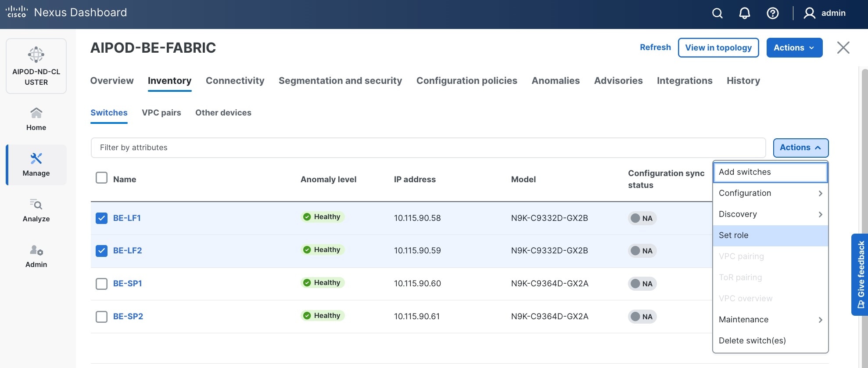This screenshot has height=368, width=868.
Task: Open the BE-SP1 switch link
Action: click(128, 284)
